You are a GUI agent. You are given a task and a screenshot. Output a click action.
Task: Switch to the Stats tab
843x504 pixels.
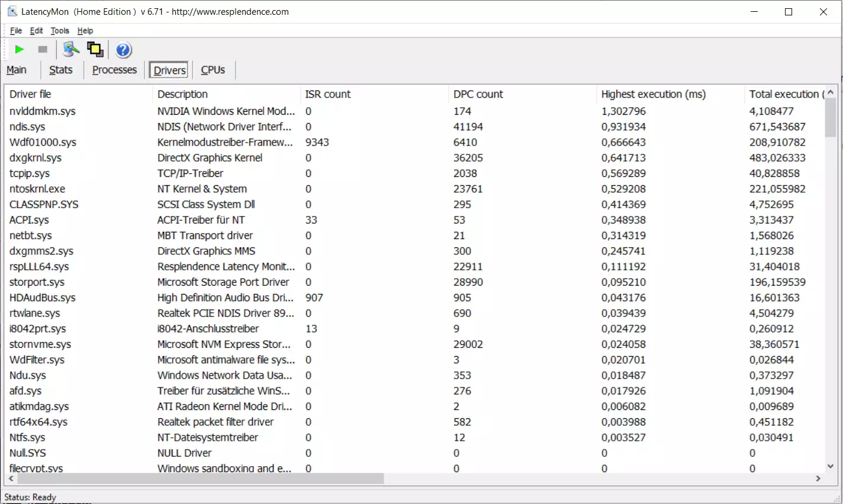[x=61, y=70]
